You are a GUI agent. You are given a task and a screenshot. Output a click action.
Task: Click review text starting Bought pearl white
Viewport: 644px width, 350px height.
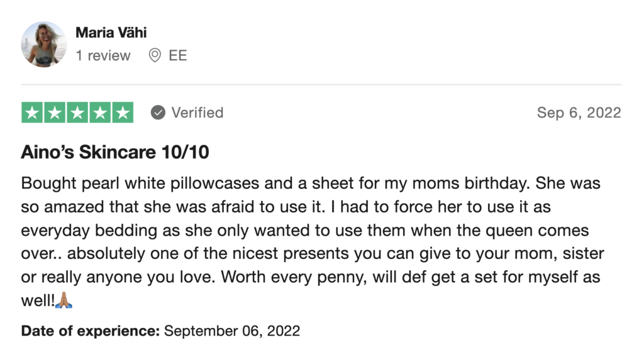pyautogui.click(x=313, y=242)
